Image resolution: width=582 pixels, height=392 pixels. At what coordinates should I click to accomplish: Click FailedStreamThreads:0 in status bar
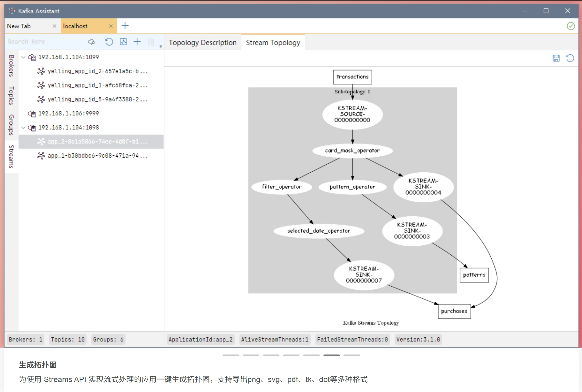click(x=353, y=339)
